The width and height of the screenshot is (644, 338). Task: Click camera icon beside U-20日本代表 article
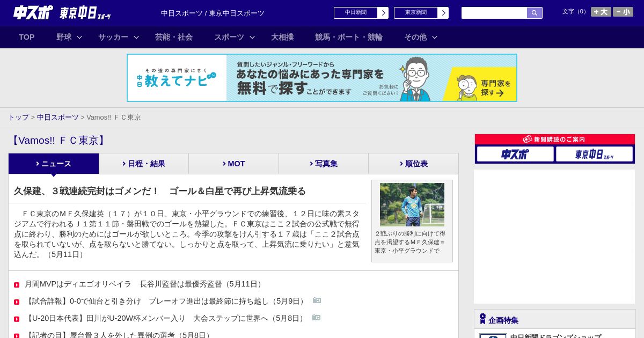point(316,318)
